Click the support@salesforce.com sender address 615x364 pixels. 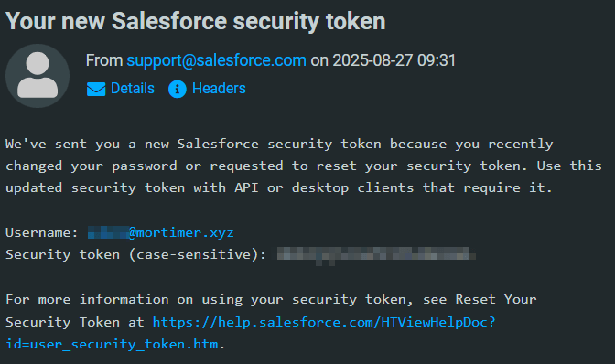point(216,60)
